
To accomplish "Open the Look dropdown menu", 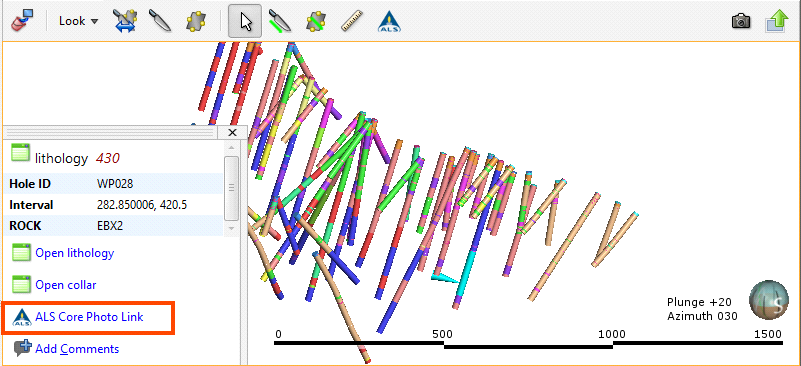I will pyautogui.click(x=78, y=21).
